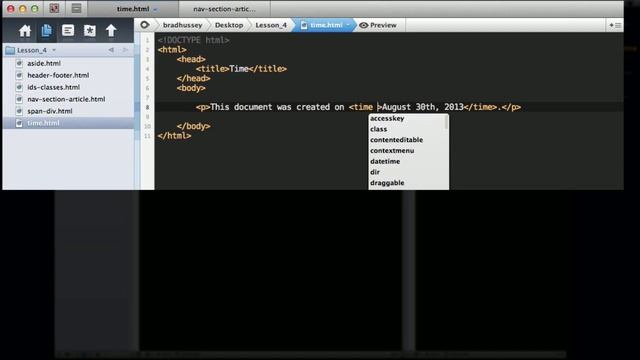
Task: Click the opening <body> tag
Action: click(x=191, y=88)
